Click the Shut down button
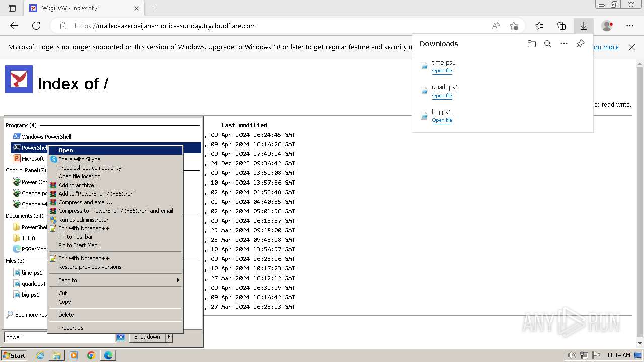The height and width of the screenshot is (362, 644). (147, 337)
